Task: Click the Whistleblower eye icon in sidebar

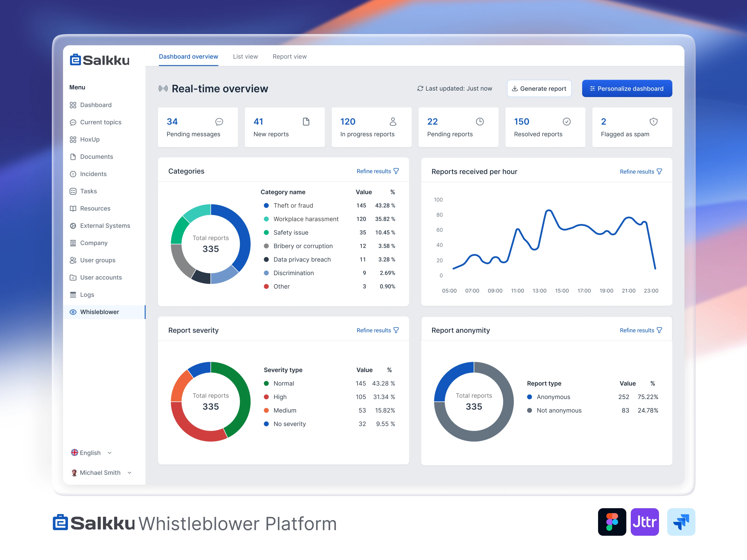Action: (x=73, y=312)
